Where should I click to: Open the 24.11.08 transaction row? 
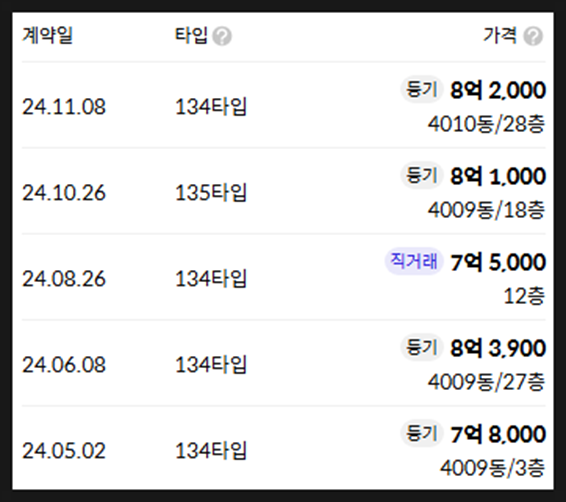(x=283, y=105)
